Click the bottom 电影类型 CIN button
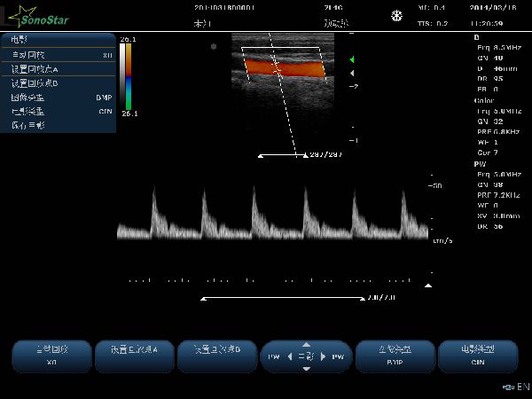 coord(478,356)
